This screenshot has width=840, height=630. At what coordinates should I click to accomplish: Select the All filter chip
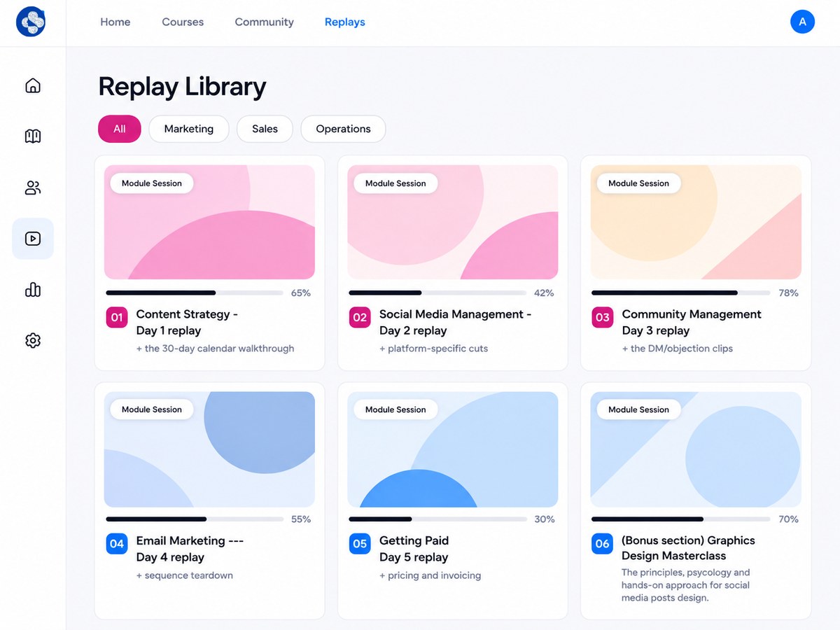[120, 129]
